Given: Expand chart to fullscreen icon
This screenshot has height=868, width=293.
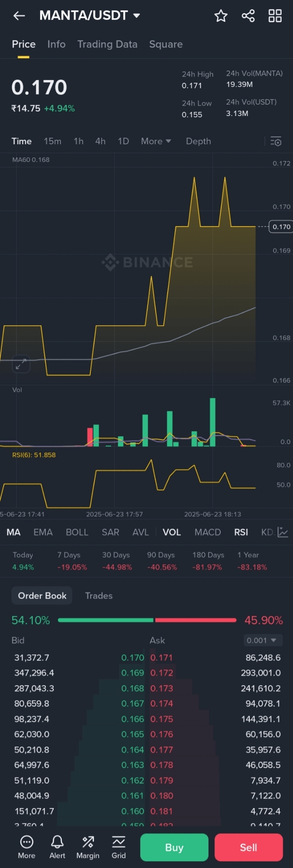Looking at the screenshot, I should [21, 364].
